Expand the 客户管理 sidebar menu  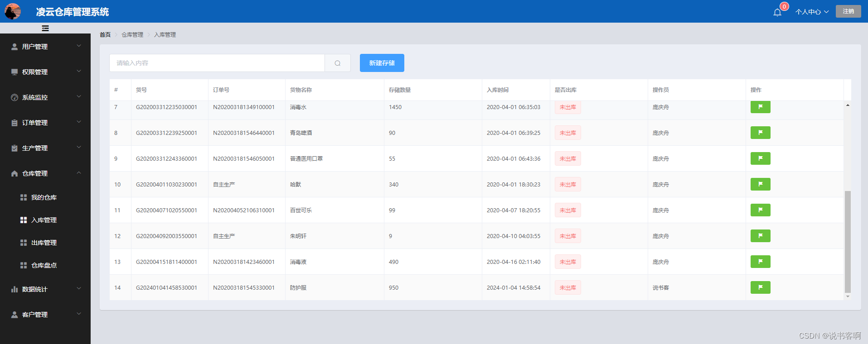click(x=45, y=314)
